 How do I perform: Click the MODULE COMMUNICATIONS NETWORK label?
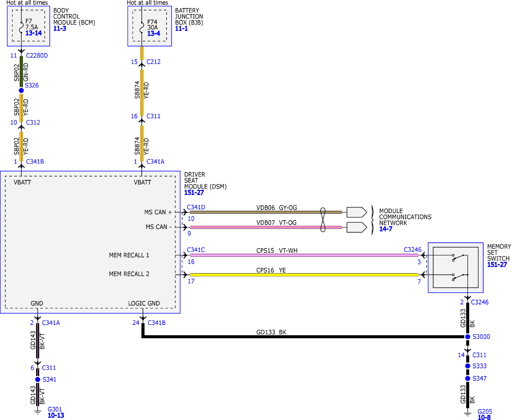coord(405,217)
